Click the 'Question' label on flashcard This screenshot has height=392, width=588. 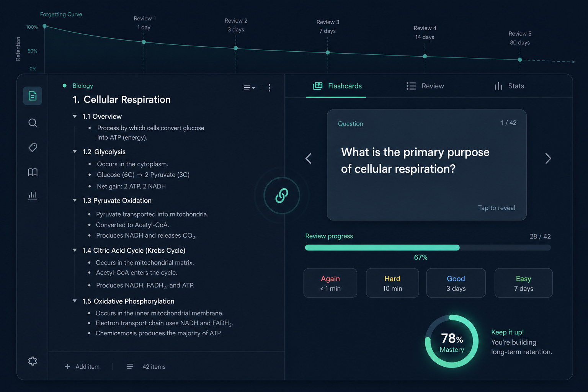point(350,124)
